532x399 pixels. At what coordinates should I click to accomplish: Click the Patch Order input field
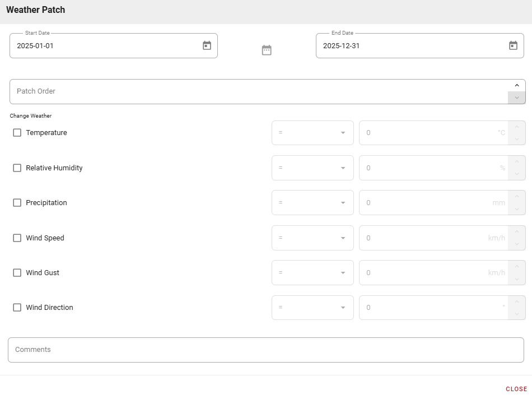[258, 91]
